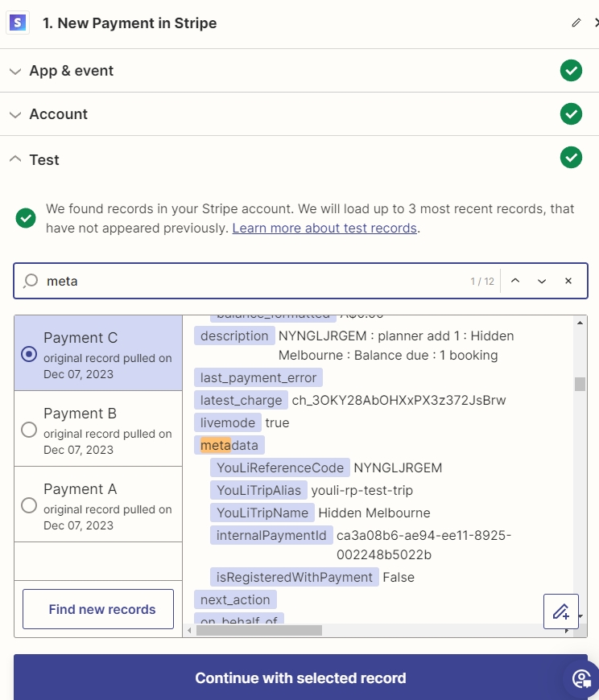This screenshot has width=599, height=700.
Task: Rename step using the pencil icon
Action: 576,23
